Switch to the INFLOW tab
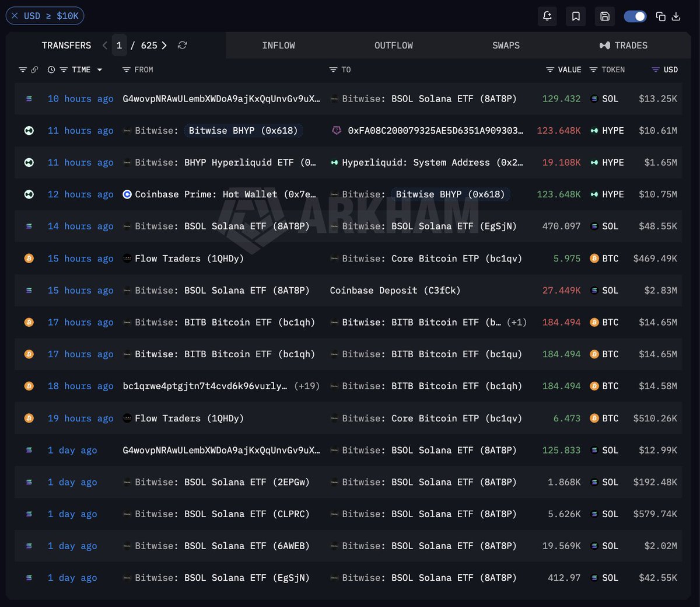This screenshot has width=700, height=607. tap(278, 46)
